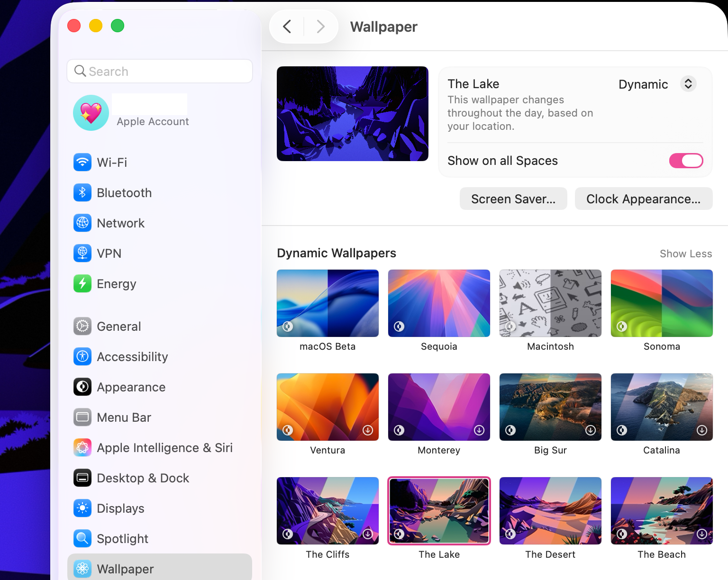This screenshot has height=580, width=728.
Task: Open the Accessibility icon
Action: coord(82,357)
